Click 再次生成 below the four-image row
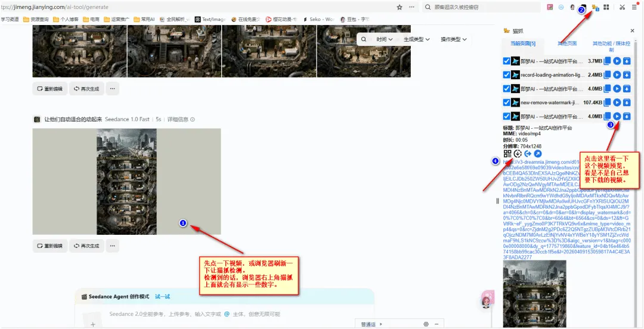 [86, 88]
